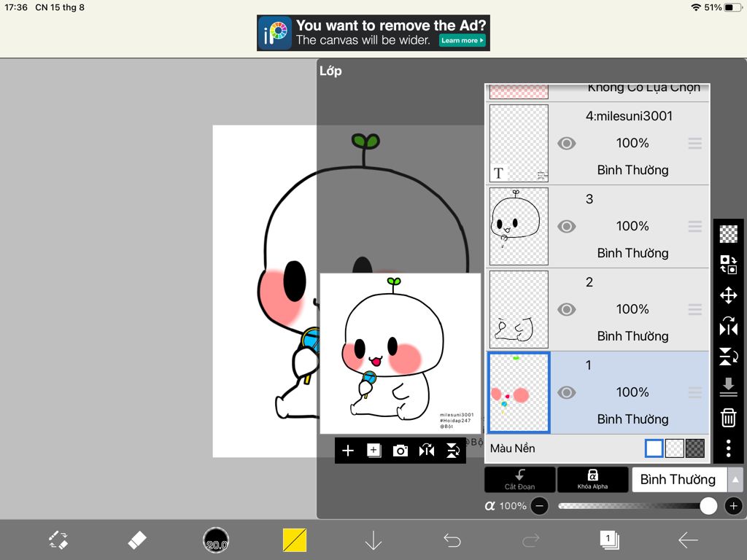Click Learn more in the ad banner
The image size is (747, 560).
(462, 41)
